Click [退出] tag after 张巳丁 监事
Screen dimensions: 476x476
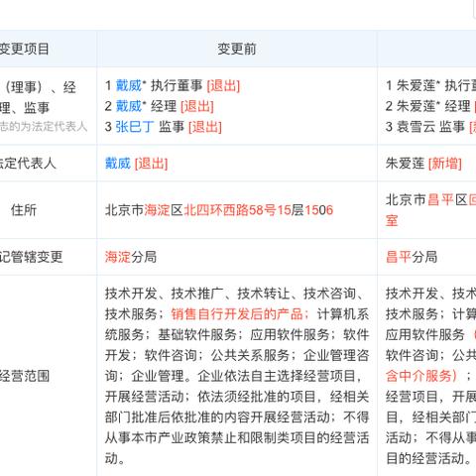[x=205, y=127]
